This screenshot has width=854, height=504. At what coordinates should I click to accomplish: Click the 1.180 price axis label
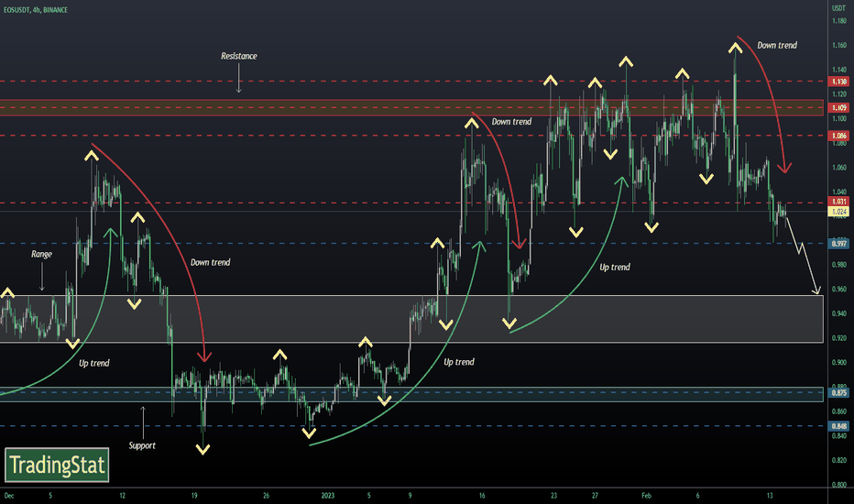pos(839,21)
